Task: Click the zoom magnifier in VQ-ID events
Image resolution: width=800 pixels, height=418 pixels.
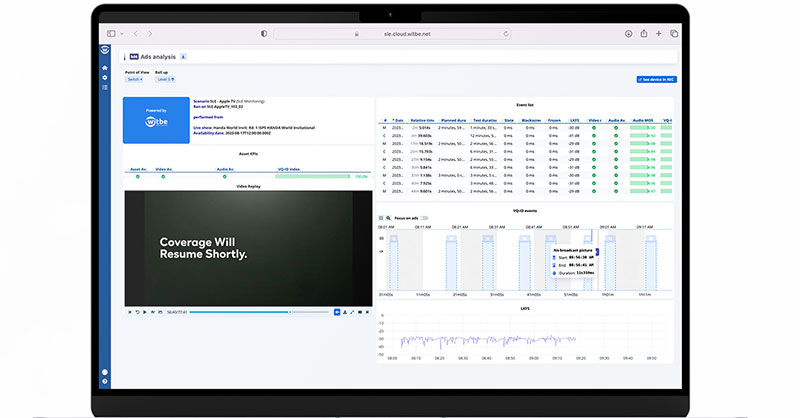Action: [x=388, y=218]
